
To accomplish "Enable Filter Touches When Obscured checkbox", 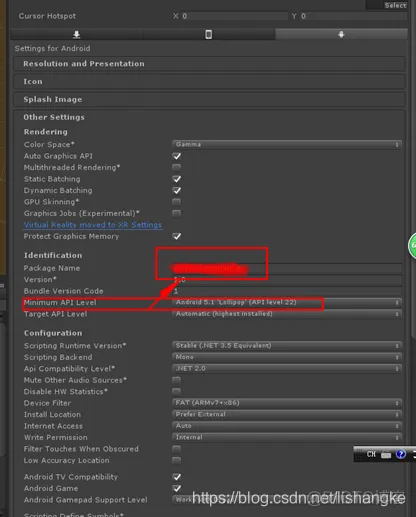I will [x=177, y=449].
